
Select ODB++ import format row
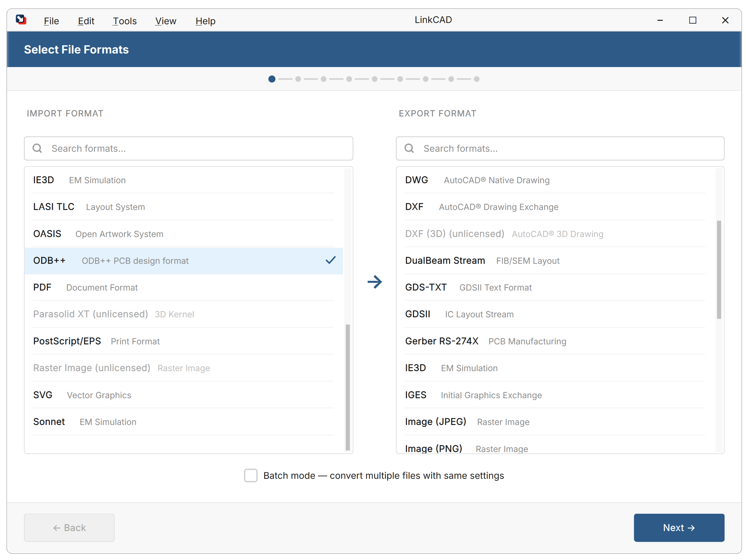click(184, 261)
